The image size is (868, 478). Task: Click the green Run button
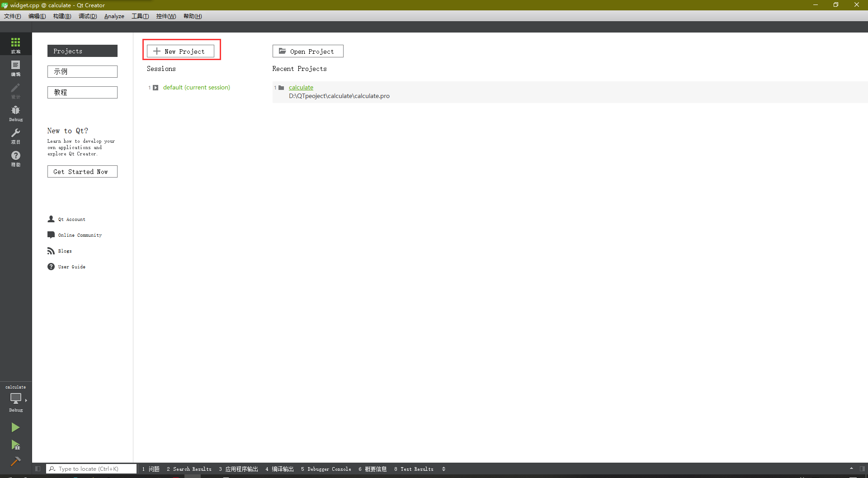15,427
